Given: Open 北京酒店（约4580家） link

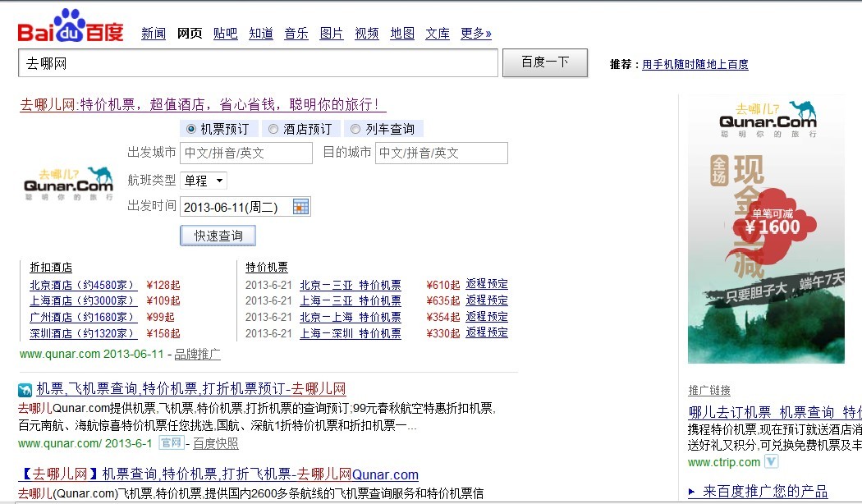Looking at the screenshot, I should tap(83, 286).
